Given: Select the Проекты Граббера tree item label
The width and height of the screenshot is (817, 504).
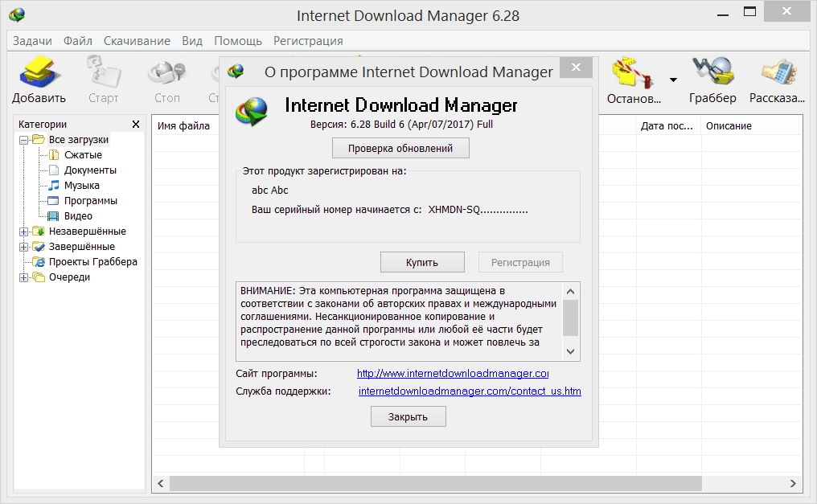Looking at the screenshot, I should point(93,261).
